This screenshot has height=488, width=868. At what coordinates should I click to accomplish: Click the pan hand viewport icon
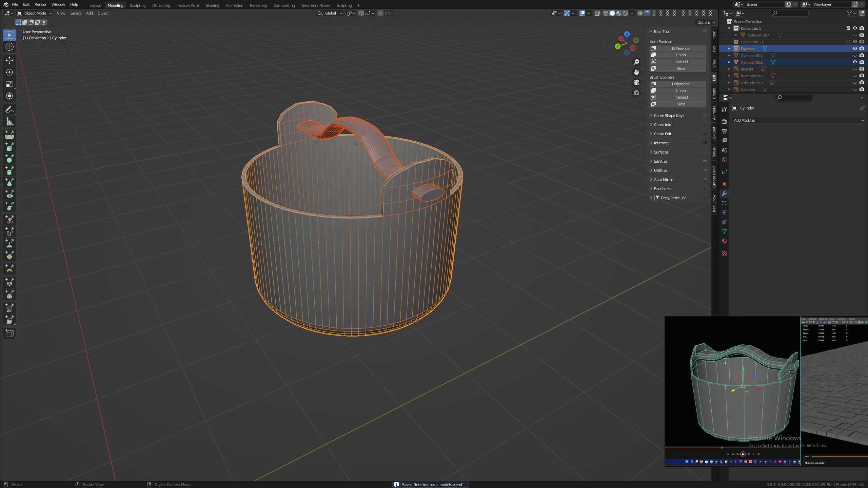636,72
